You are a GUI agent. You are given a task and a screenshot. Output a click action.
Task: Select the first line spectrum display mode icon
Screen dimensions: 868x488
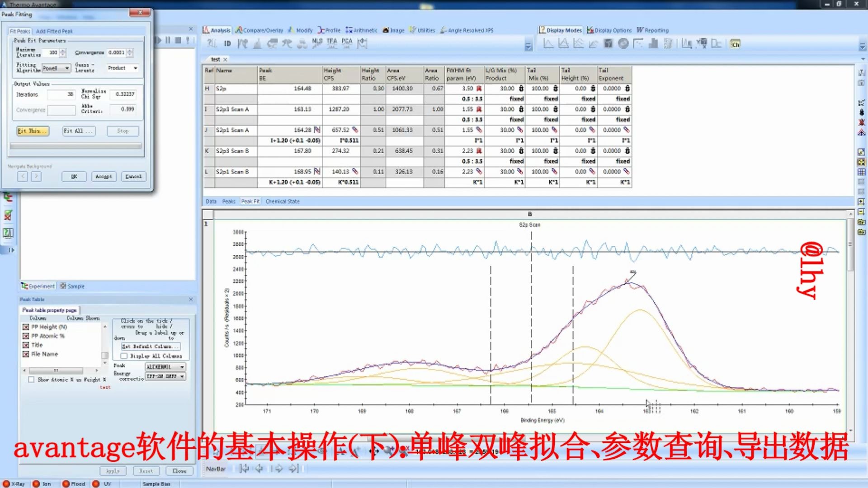[548, 44]
